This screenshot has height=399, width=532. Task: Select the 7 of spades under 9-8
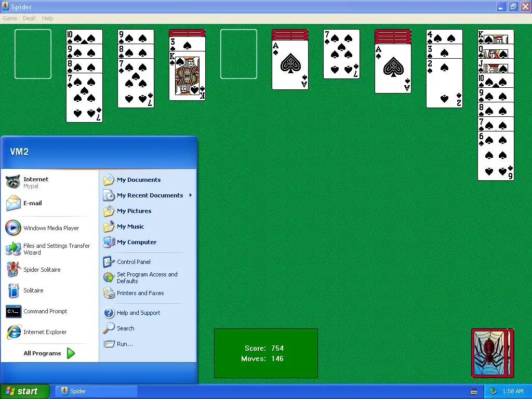[136, 83]
